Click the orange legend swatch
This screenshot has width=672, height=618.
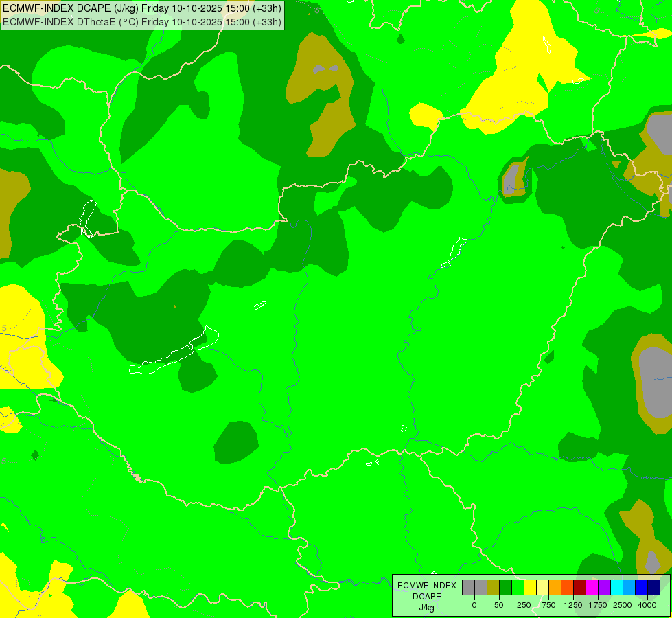555,588
